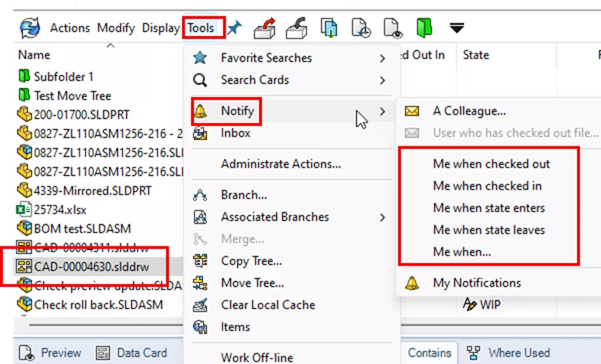
Task: Click the Move Tree icon
Action: [200, 283]
